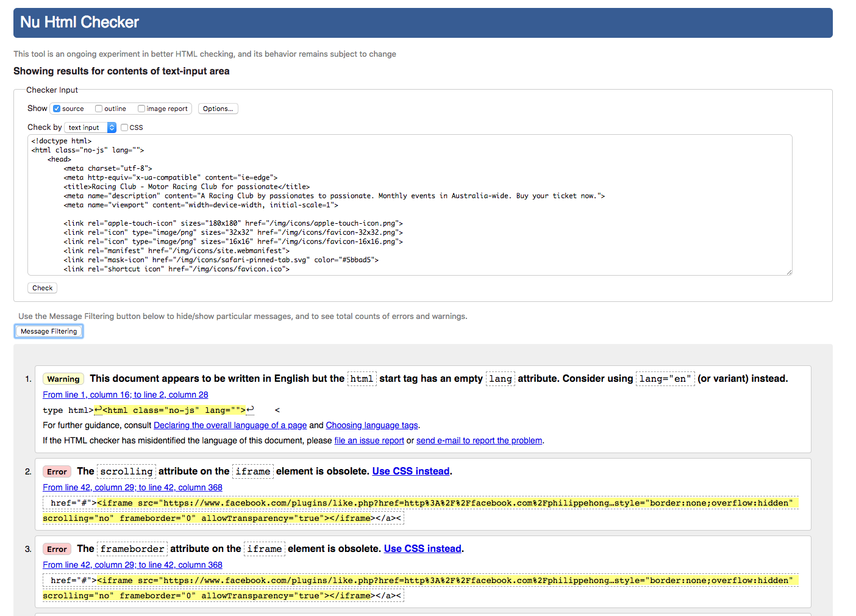Viewport: 856px width, 616px height.
Task: Click highlighted '<html class="no-js" lang="">' source extract
Action: click(174, 410)
